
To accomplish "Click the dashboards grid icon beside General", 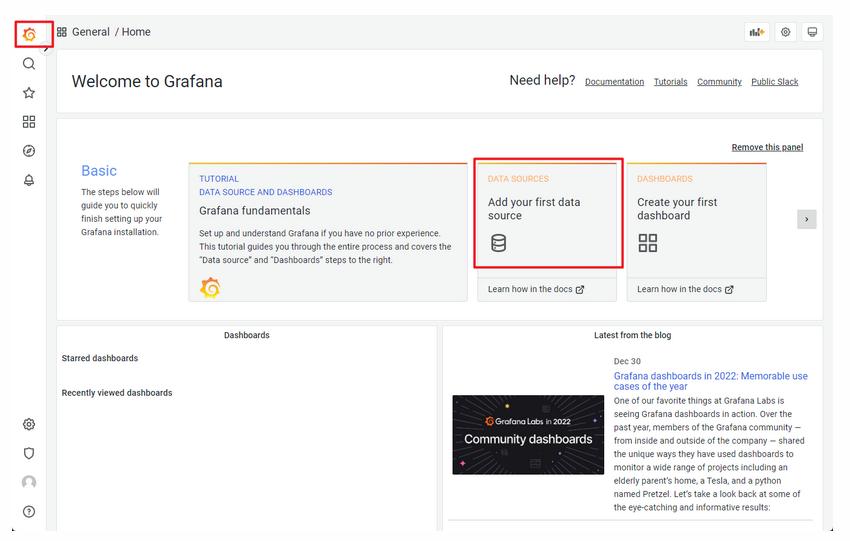I will 62,32.
